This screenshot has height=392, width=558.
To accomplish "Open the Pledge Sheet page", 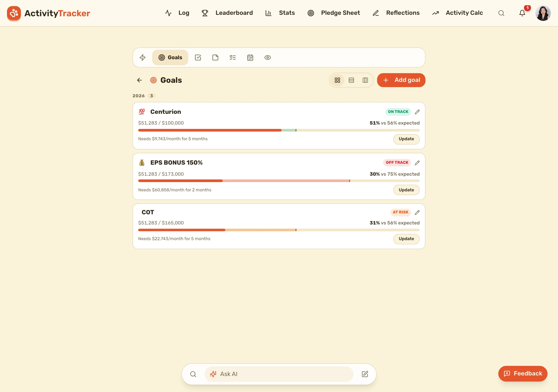I will pos(334,13).
